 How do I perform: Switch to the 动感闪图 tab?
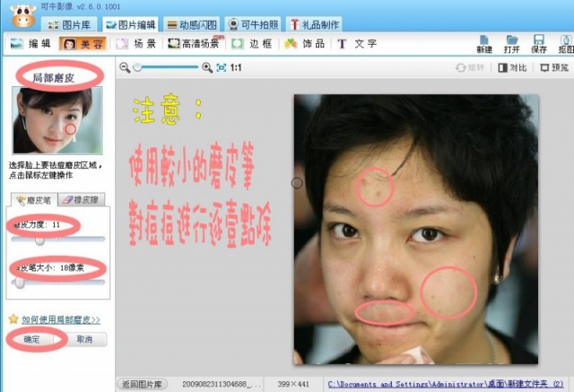point(190,23)
